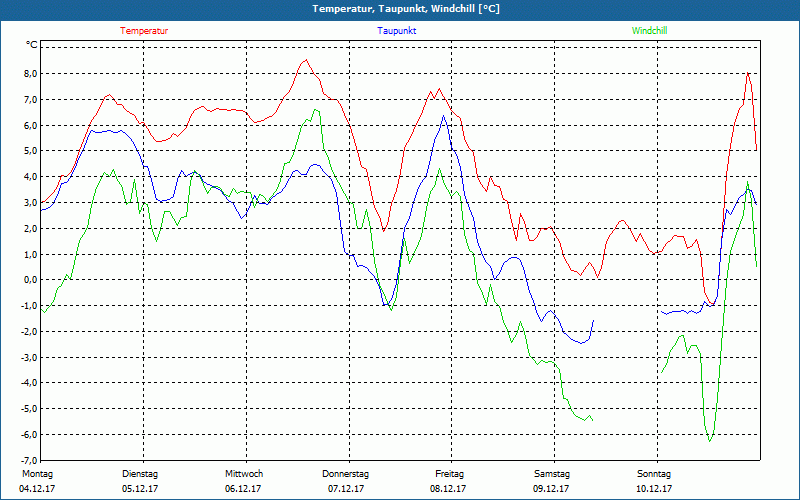The width and height of the screenshot is (800, 500).
Task: Select the 0,0 y-axis value
Action: [31, 280]
